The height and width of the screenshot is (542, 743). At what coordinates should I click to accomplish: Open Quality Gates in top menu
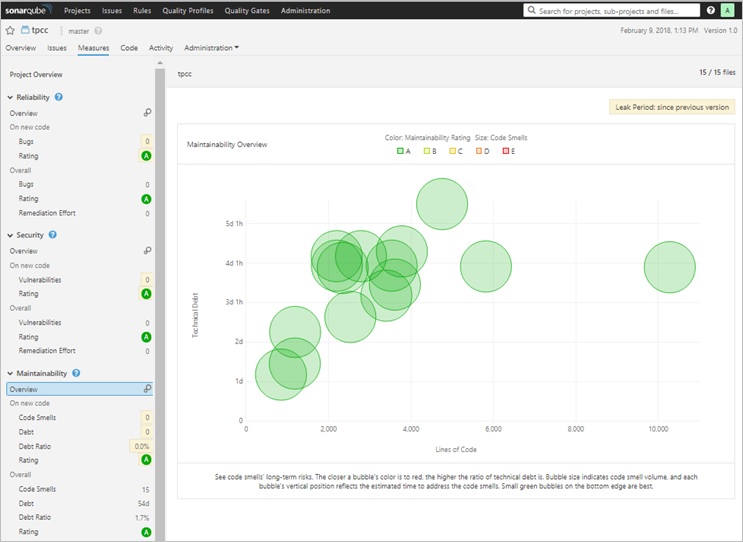coord(247,10)
